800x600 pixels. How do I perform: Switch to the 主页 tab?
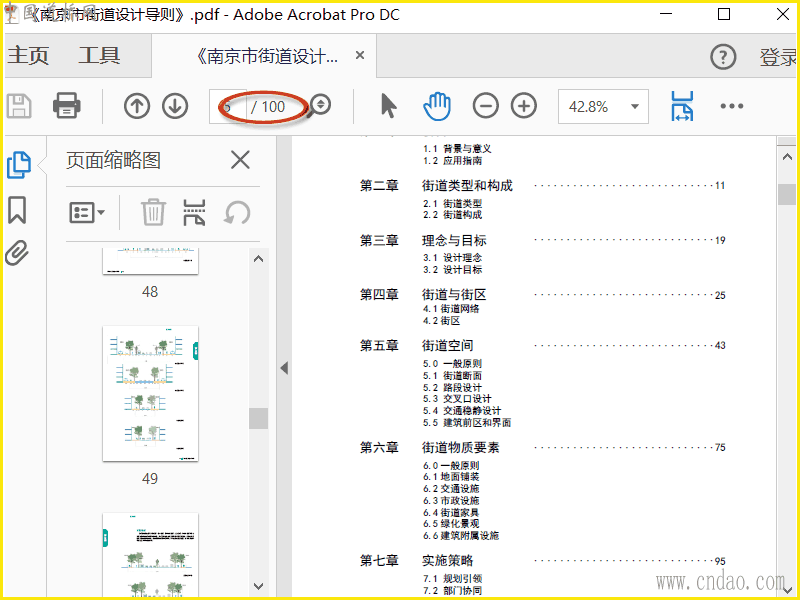click(28, 55)
